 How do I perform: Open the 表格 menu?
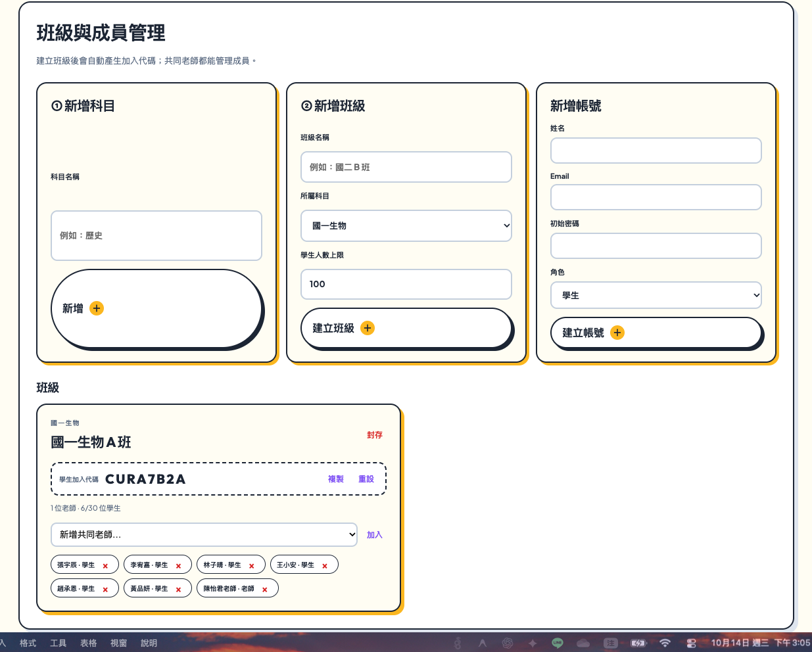[x=88, y=643]
